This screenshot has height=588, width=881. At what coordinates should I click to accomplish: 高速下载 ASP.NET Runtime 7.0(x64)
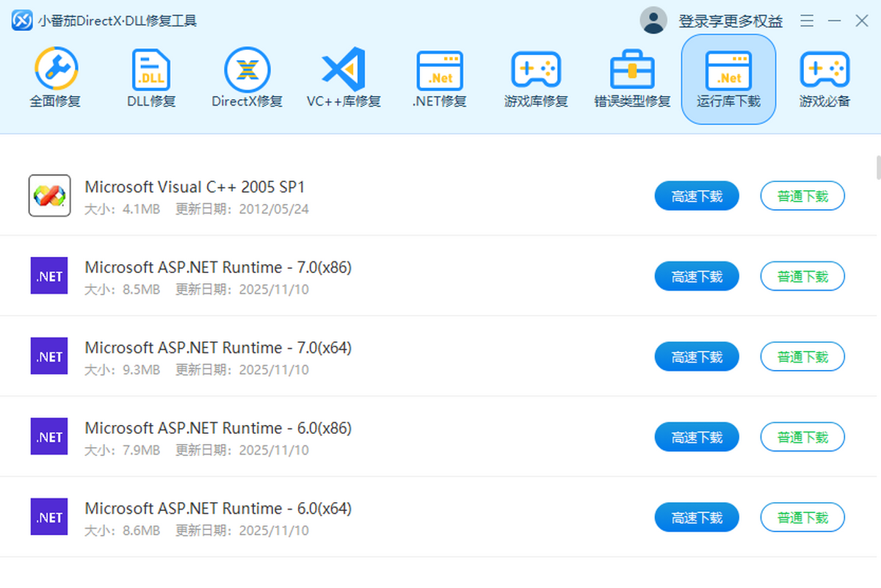[697, 357]
